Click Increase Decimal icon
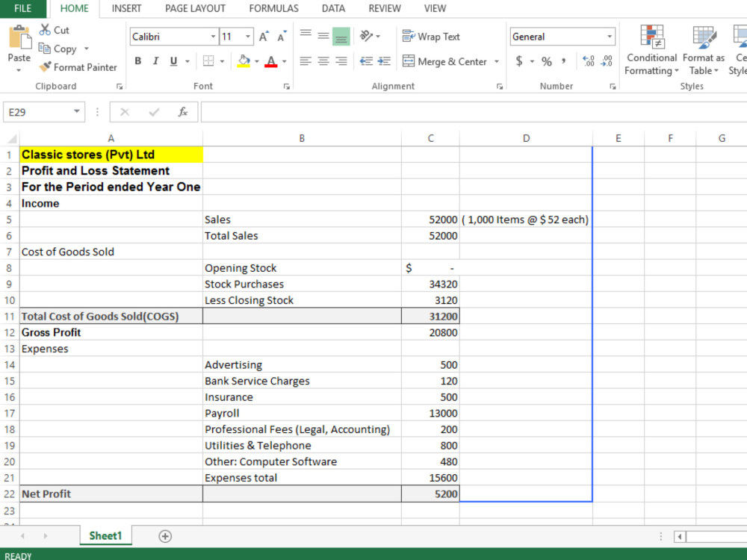The width and height of the screenshot is (747, 560). click(589, 61)
